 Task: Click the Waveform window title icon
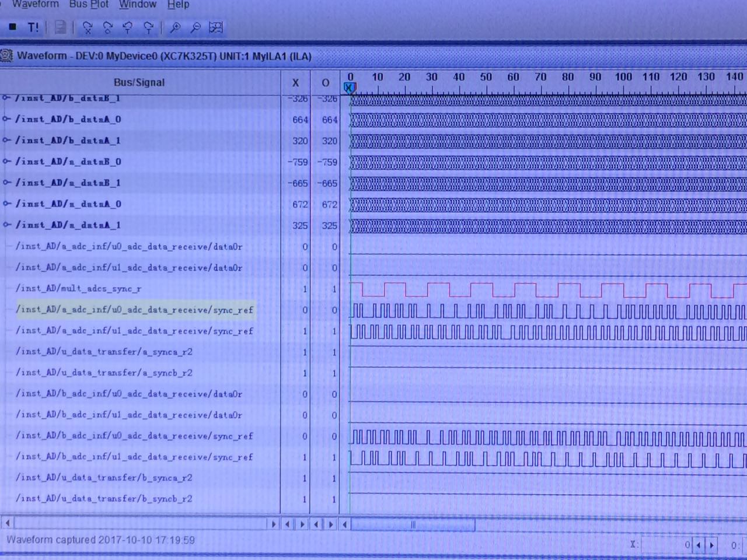coord(6,56)
